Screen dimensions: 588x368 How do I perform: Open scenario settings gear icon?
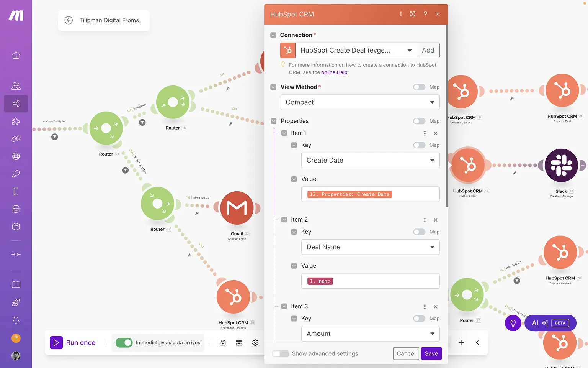[x=255, y=343]
